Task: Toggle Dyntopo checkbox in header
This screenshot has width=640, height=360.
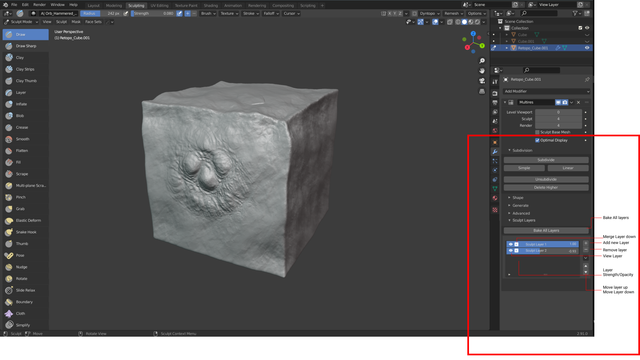Action: [x=415, y=13]
